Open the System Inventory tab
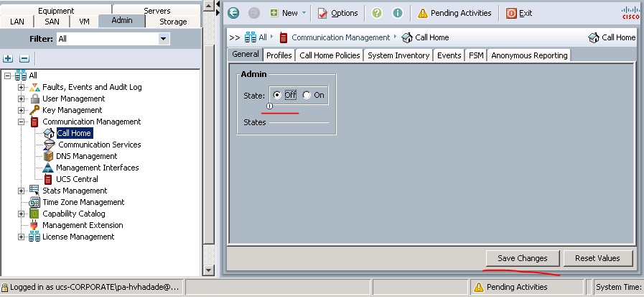The height and width of the screenshot is (297, 644). click(x=398, y=55)
